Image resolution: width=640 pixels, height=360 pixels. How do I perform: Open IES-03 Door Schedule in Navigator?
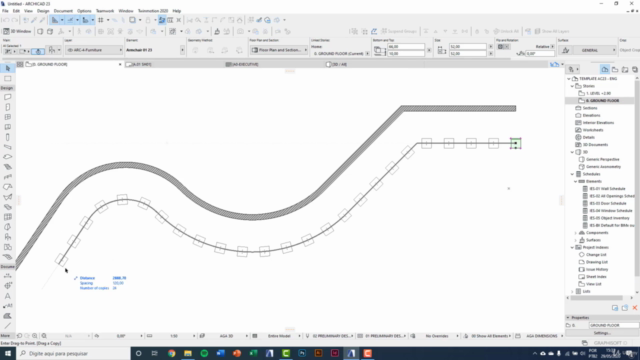608,203
